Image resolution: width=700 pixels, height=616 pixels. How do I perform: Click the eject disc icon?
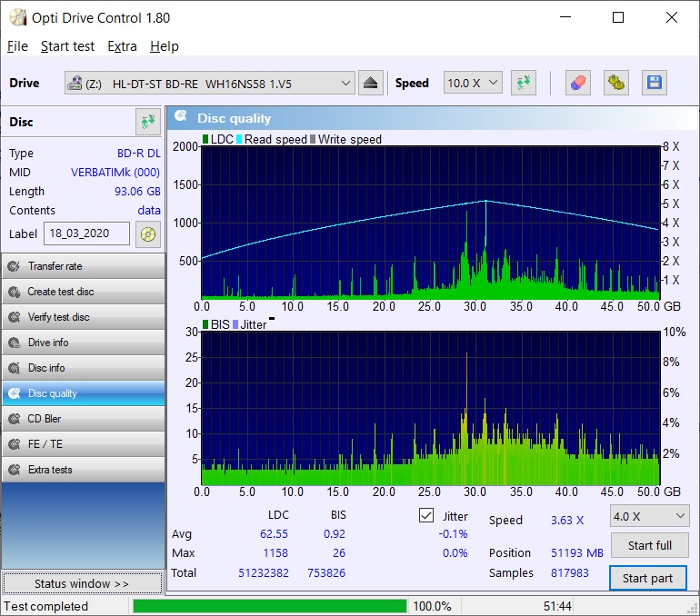tap(370, 83)
